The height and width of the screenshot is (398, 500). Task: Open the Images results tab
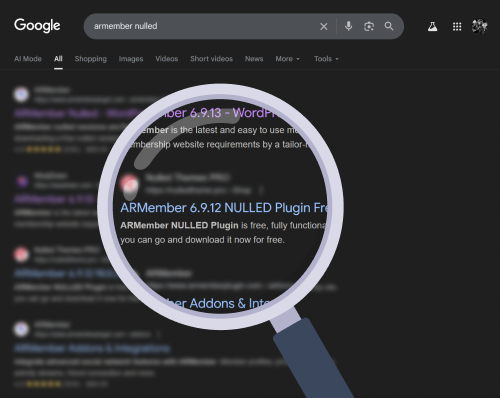tap(131, 59)
